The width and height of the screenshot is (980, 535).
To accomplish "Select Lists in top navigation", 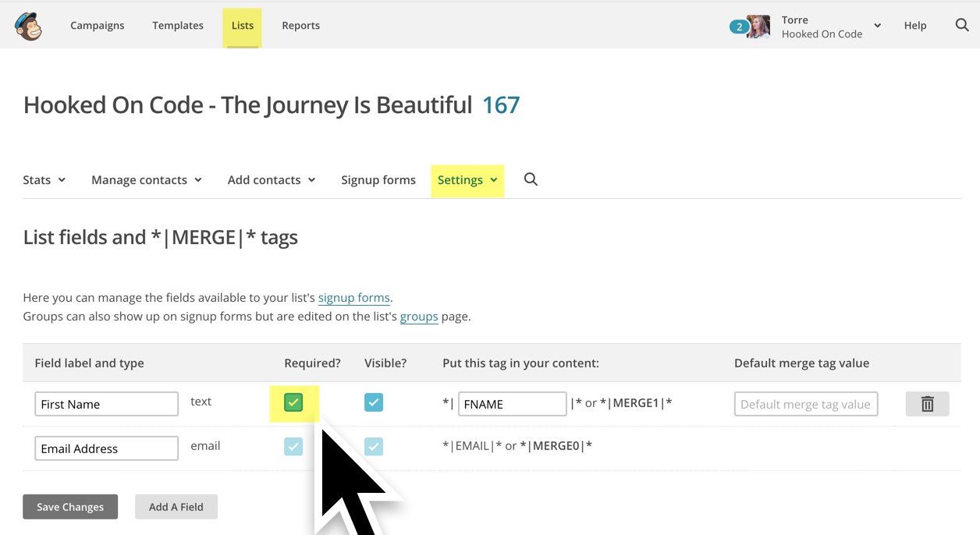I will pos(243,26).
